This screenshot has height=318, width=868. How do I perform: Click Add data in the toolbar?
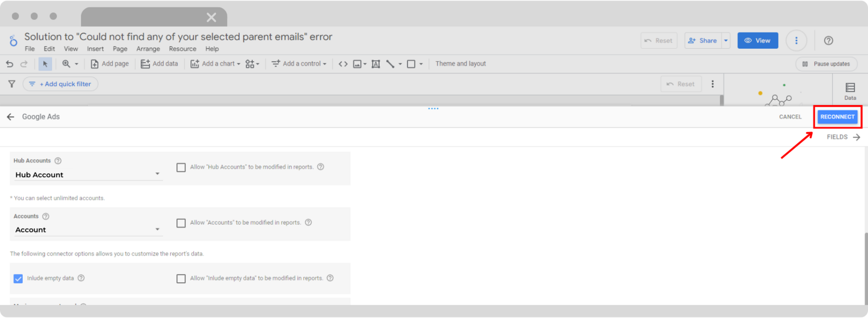pyautogui.click(x=159, y=64)
